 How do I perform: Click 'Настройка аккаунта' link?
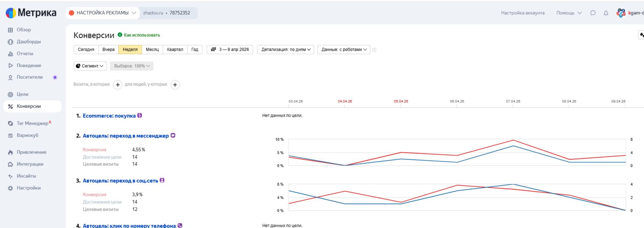[523, 13]
